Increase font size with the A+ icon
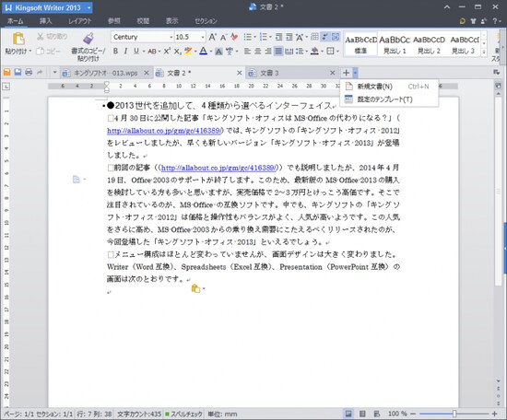507x420 pixels. coord(212,37)
